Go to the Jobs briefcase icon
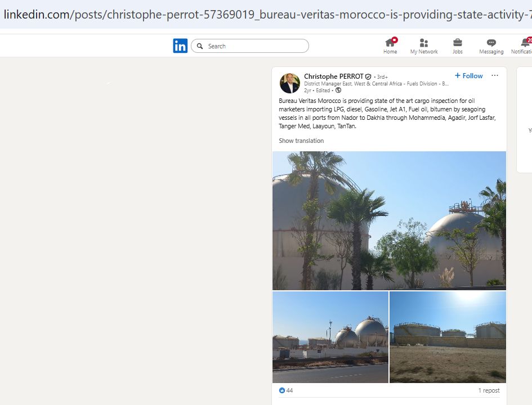The width and height of the screenshot is (532, 405). (x=457, y=43)
